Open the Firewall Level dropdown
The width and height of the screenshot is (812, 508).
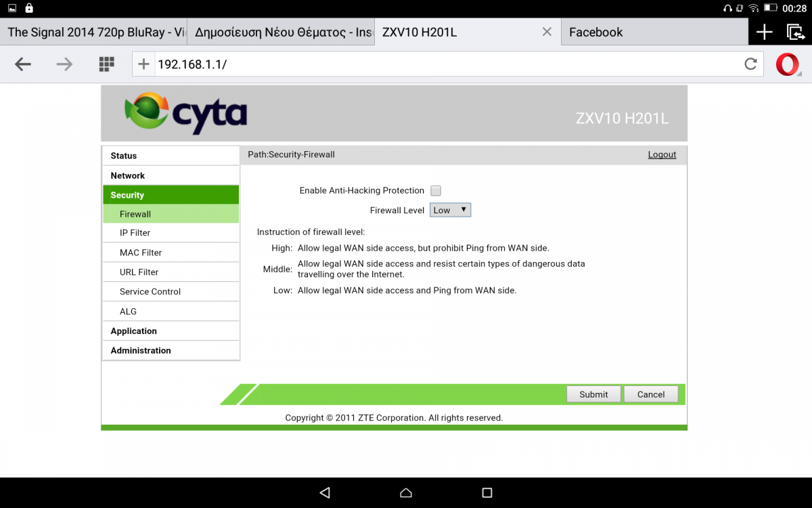tap(450, 210)
